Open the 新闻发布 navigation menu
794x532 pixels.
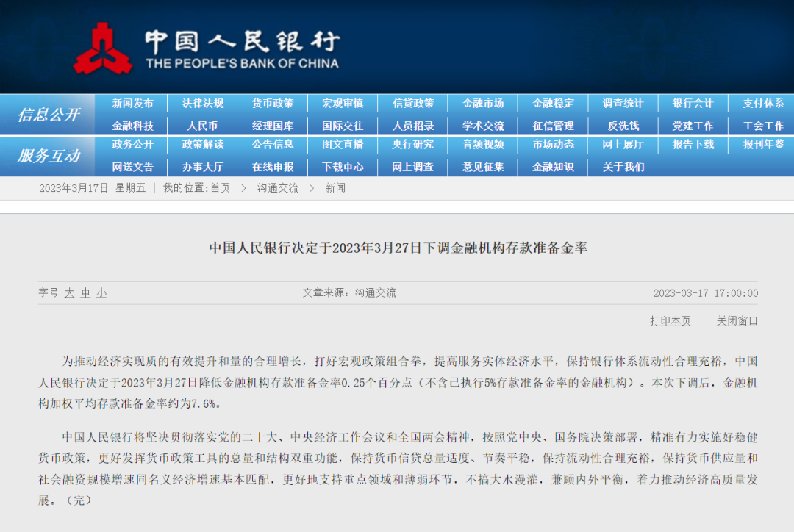pos(134,103)
